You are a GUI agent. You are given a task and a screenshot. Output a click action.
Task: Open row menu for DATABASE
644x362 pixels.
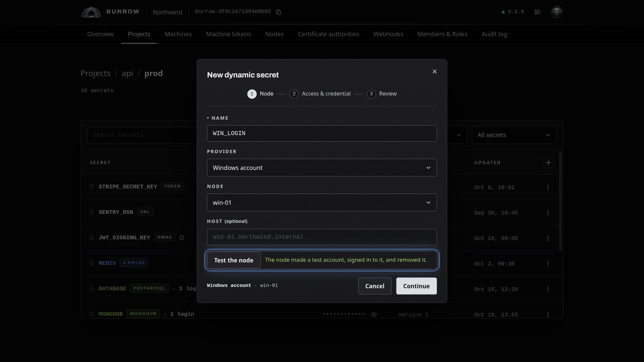548,289
